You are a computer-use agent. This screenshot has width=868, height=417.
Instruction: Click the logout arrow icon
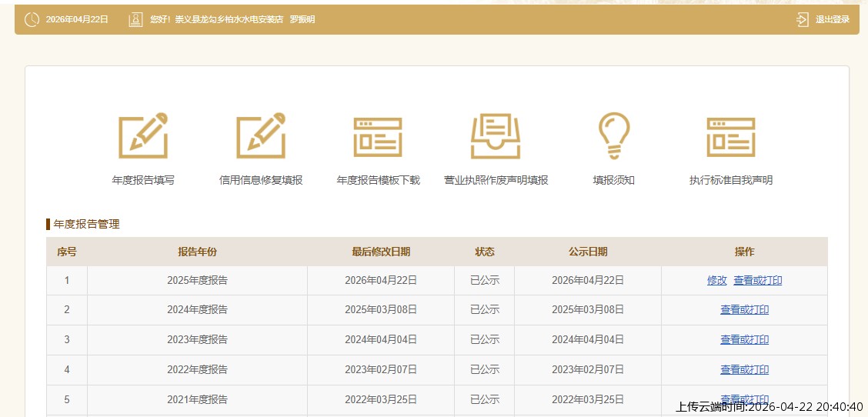pos(803,19)
